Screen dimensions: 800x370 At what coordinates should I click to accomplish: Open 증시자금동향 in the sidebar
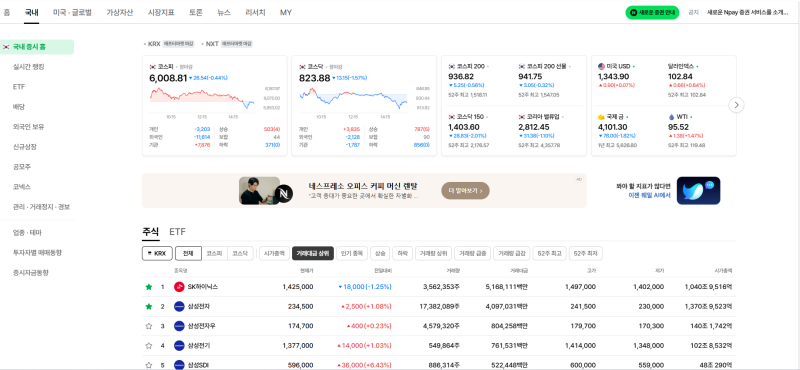click(31, 273)
